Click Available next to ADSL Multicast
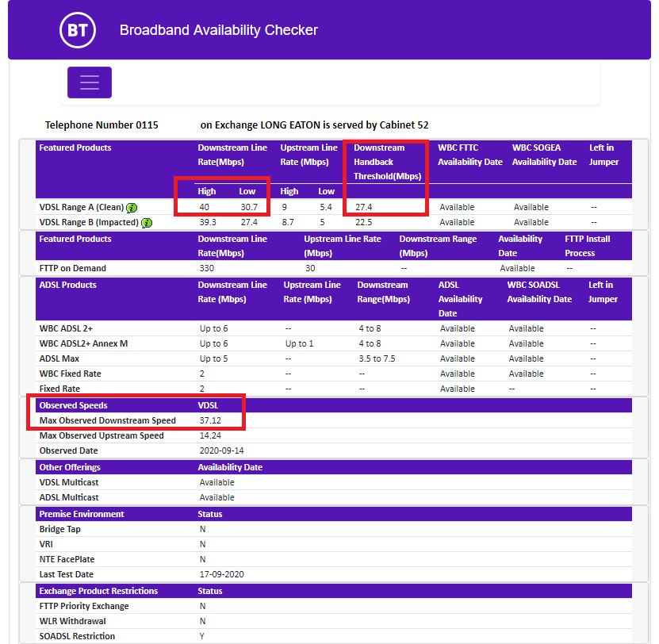Viewport: 659px width, 644px height. 216,497
